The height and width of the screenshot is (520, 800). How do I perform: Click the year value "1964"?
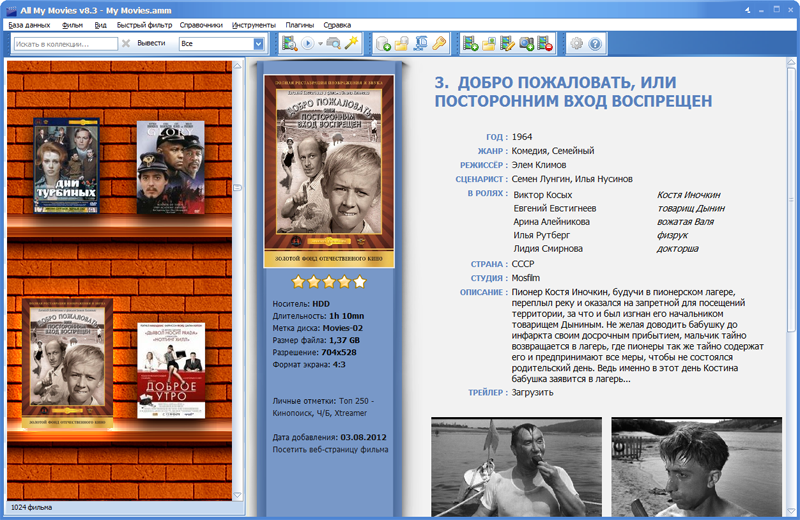pos(521,137)
